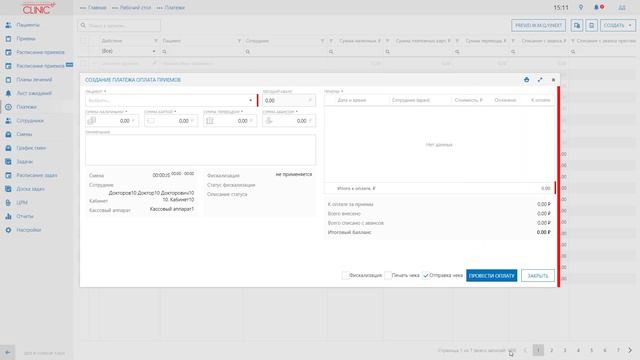Click the document icon button left of СОЗДАТЬ
Image resolution: width=640 pixels, height=360 pixels.
(x=591, y=25)
